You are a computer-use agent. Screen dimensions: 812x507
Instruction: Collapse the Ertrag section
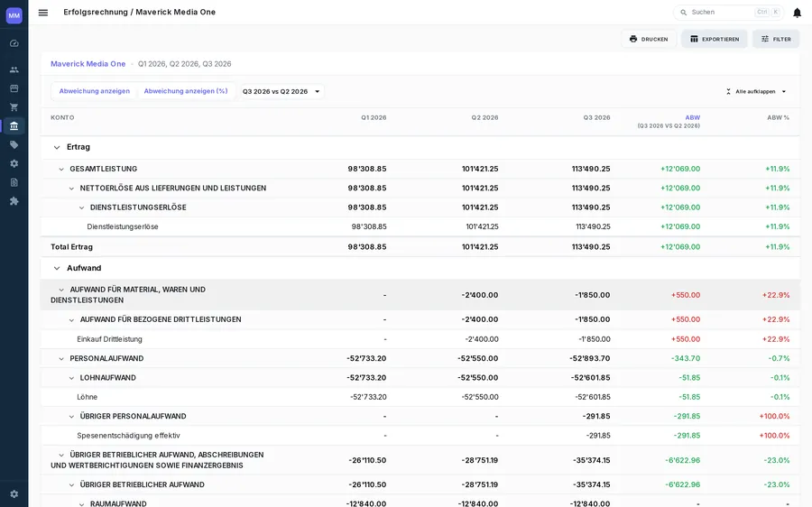(57, 148)
